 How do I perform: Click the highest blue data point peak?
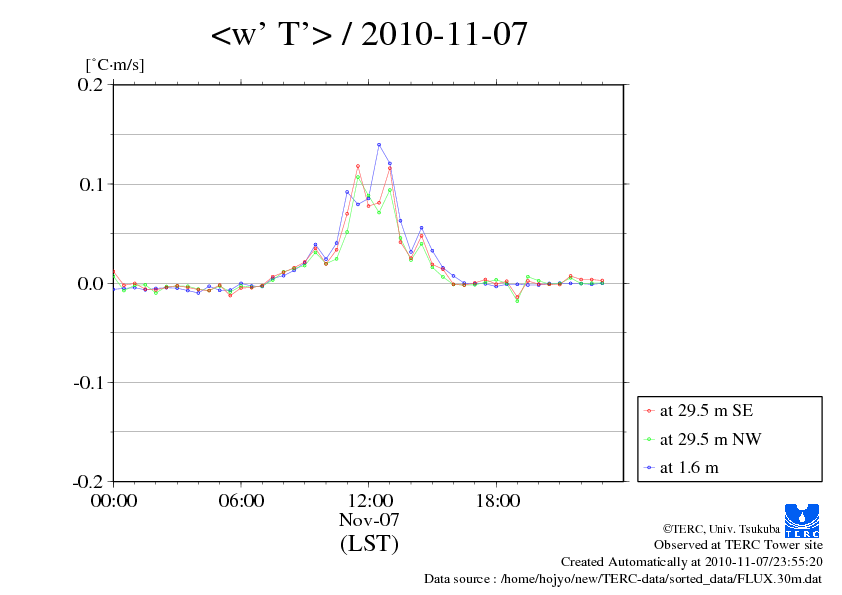(x=379, y=145)
